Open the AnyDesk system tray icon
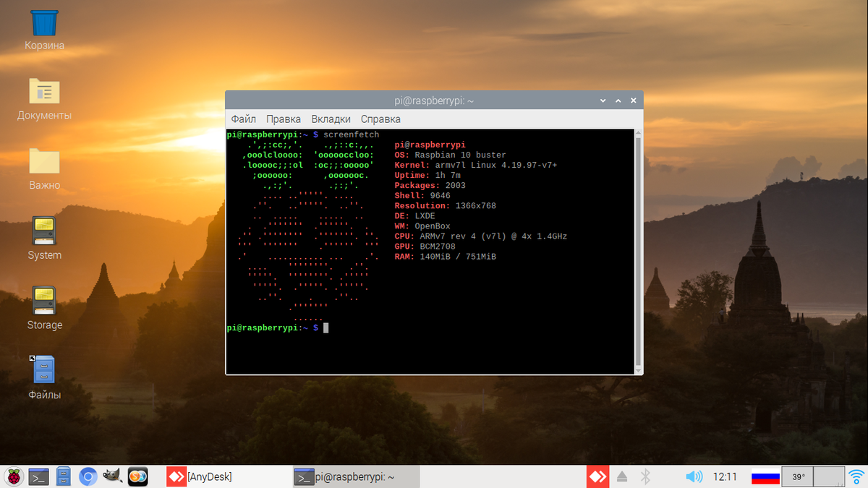Viewport: 868px width, 488px height. point(597,476)
